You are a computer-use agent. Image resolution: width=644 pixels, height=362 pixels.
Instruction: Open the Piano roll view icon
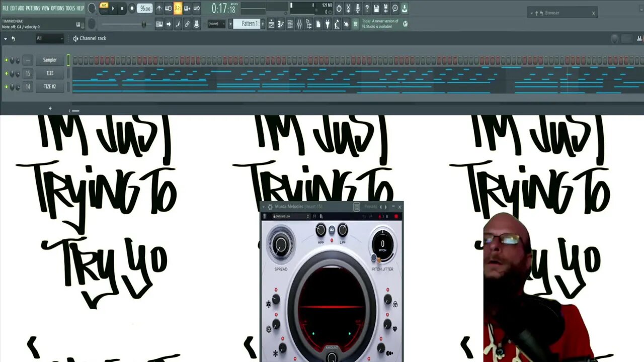click(281, 24)
